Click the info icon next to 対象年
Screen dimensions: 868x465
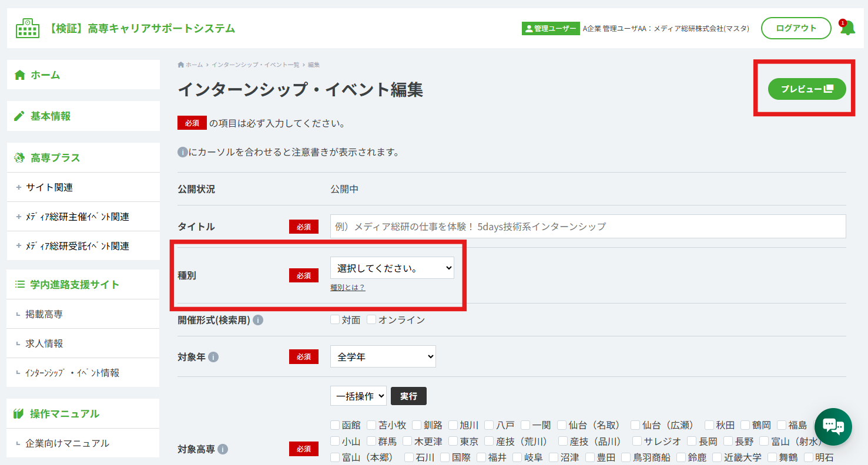[x=213, y=356]
